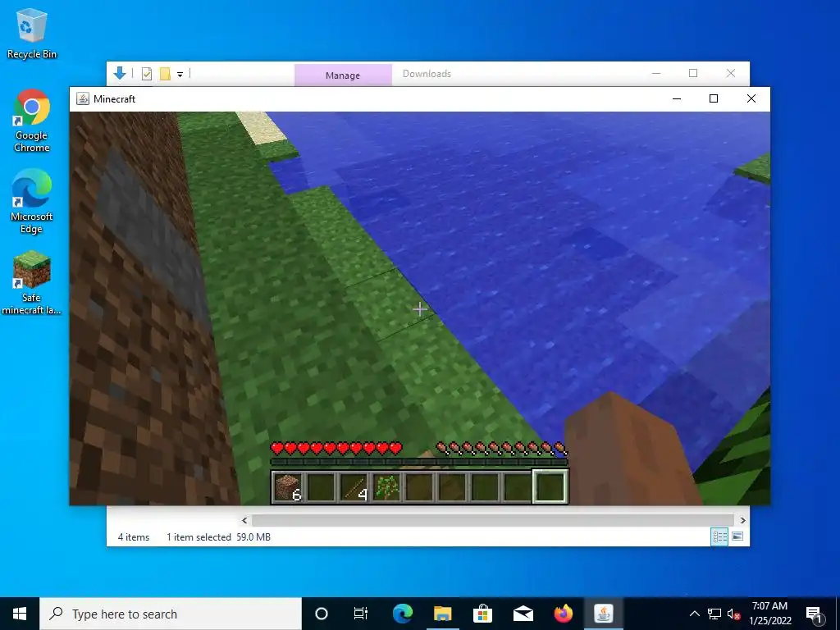Open Mail app from the taskbar
Screen dimensions: 840x630
[523, 614]
